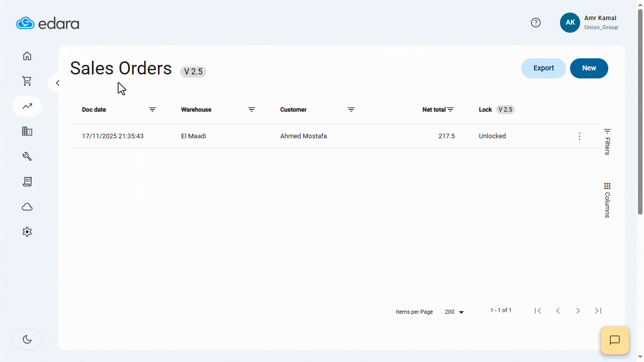
Task: Select the 217.5 net total cell
Action: pyautogui.click(x=446, y=136)
